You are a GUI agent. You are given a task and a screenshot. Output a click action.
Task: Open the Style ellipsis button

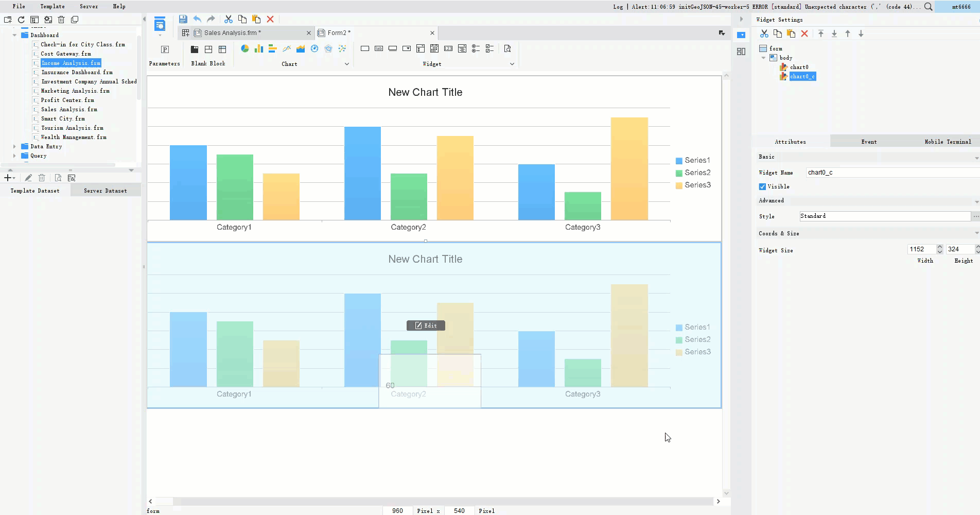click(976, 216)
